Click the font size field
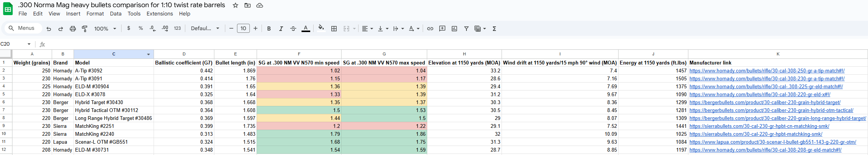The image size is (868, 155). (243, 28)
